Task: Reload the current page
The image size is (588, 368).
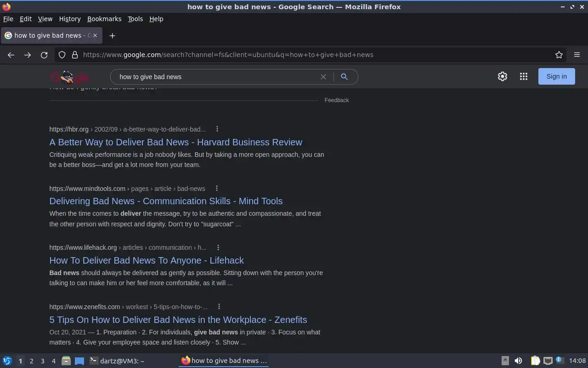Action: tap(44, 55)
